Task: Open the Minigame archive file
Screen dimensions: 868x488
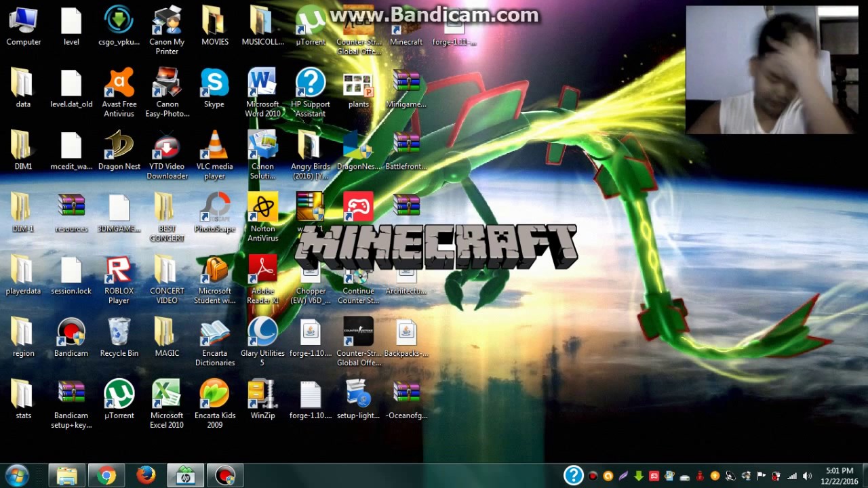Action: pyautogui.click(x=406, y=88)
